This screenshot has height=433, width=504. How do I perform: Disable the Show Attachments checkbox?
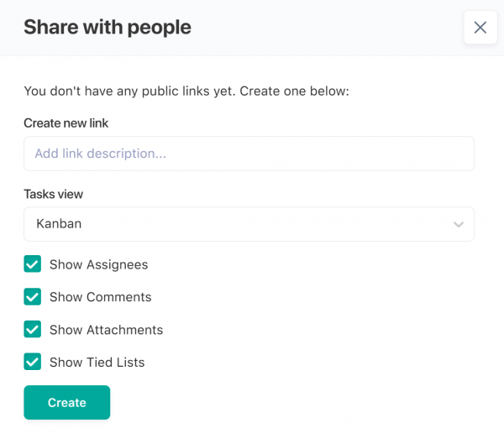[33, 330]
